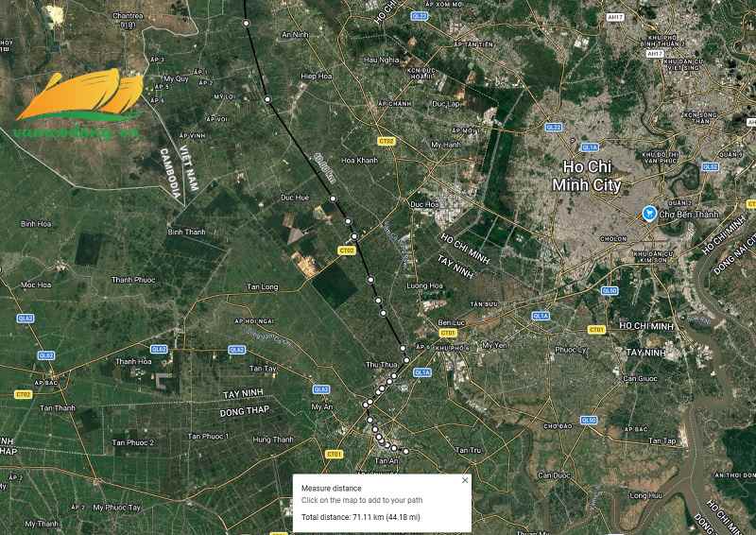
Task: Select the final measurement point right of Tan An
Action: tap(406, 452)
